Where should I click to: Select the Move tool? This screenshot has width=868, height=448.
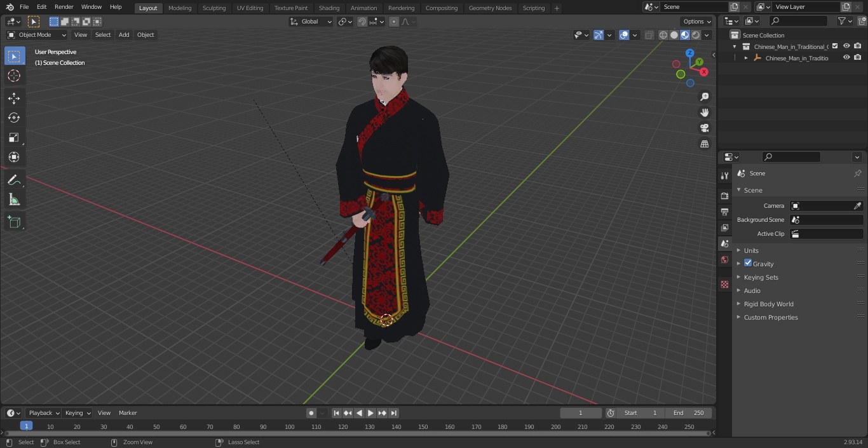pos(14,98)
